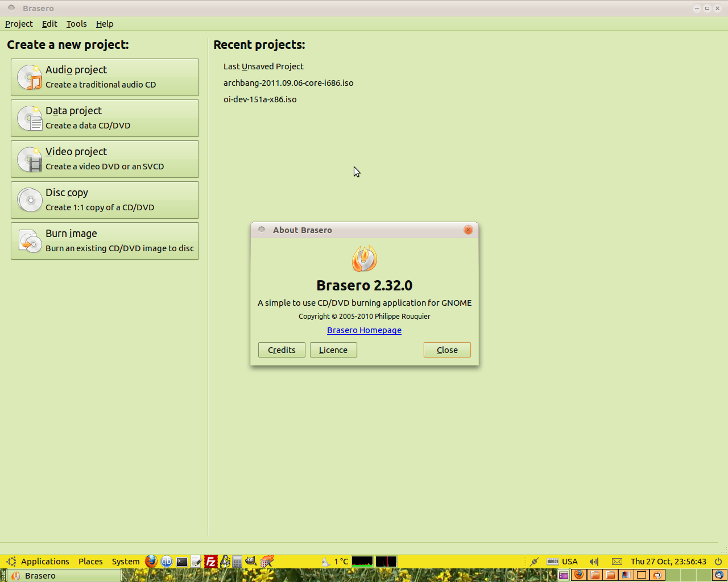
Task: Expand the Applications menu in the panel
Action: (44, 562)
